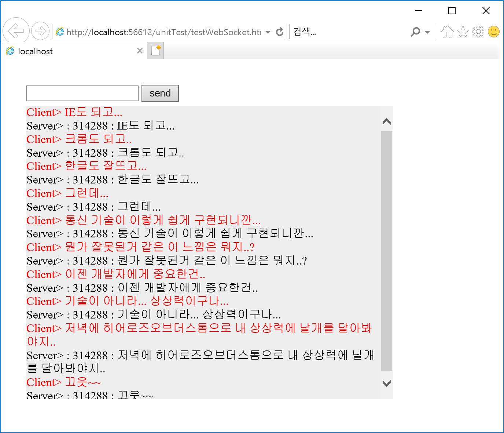Click the red Client line starting 저녁에 히어로즈
This screenshot has width=504, height=433.
[199, 335]
